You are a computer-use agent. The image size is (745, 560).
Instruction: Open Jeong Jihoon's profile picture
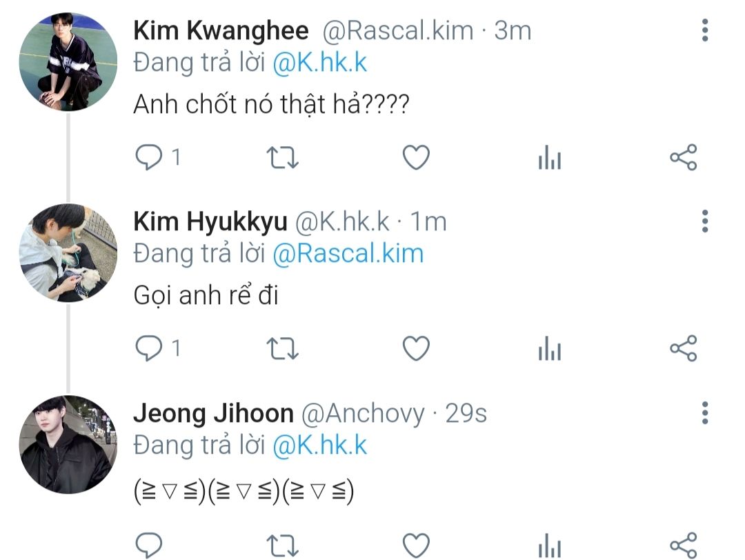point(68,444)
